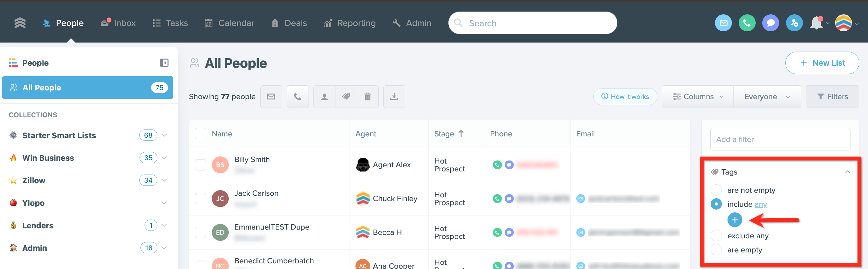
Task: Click the add tags toolbar icon
Action: [x=346, y=97]
